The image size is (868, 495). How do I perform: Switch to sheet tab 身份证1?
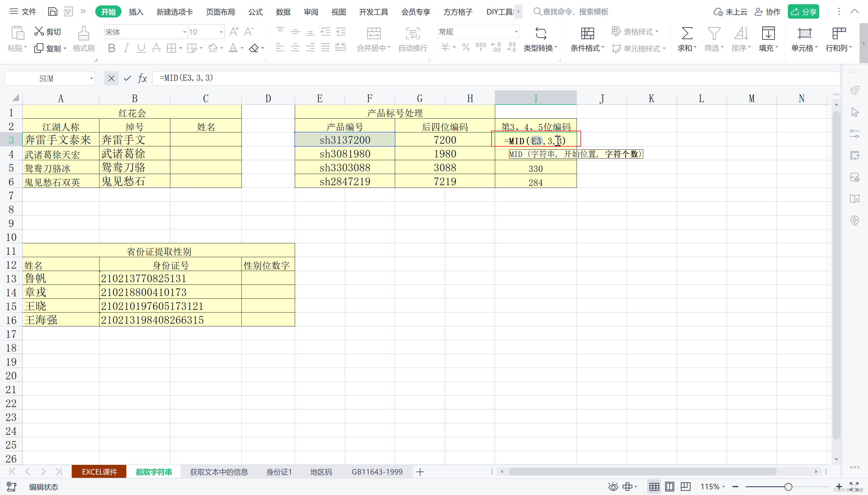[x=279, y=472]
